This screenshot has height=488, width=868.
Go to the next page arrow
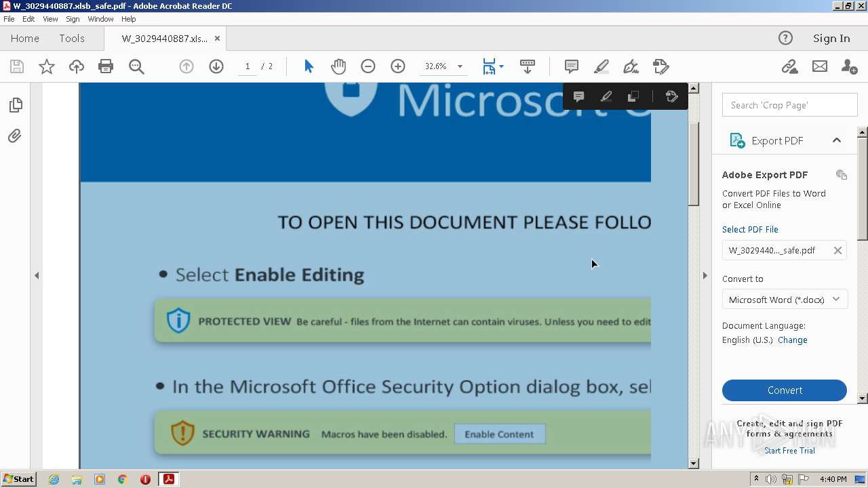(216, 66)
